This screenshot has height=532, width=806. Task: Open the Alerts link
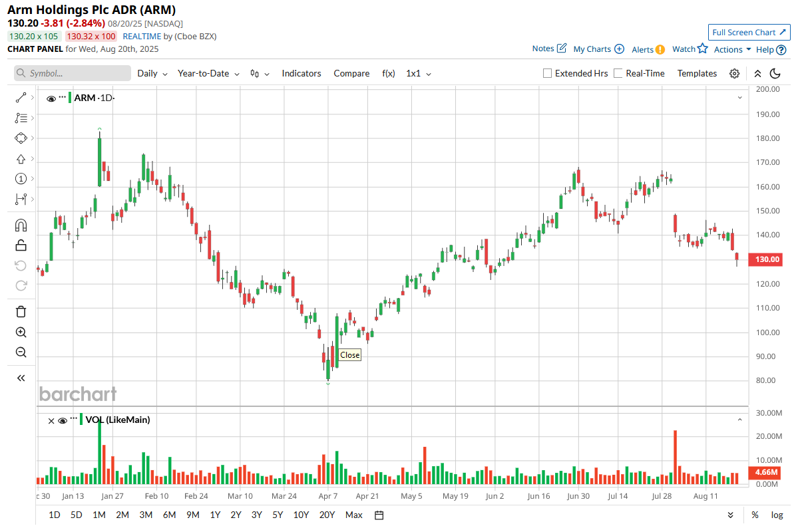[x=642, y=50]
